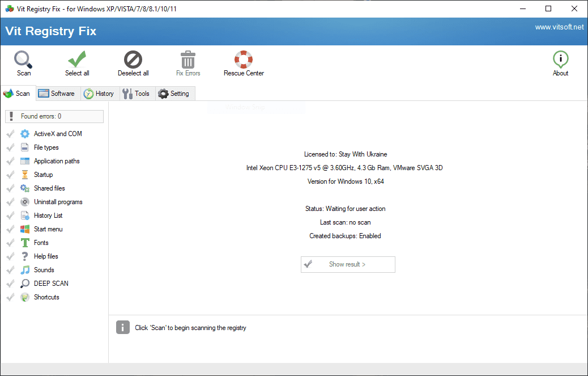588x376 pixels.
Task: Click the Help files question mark icon
Action: [25, 256]
